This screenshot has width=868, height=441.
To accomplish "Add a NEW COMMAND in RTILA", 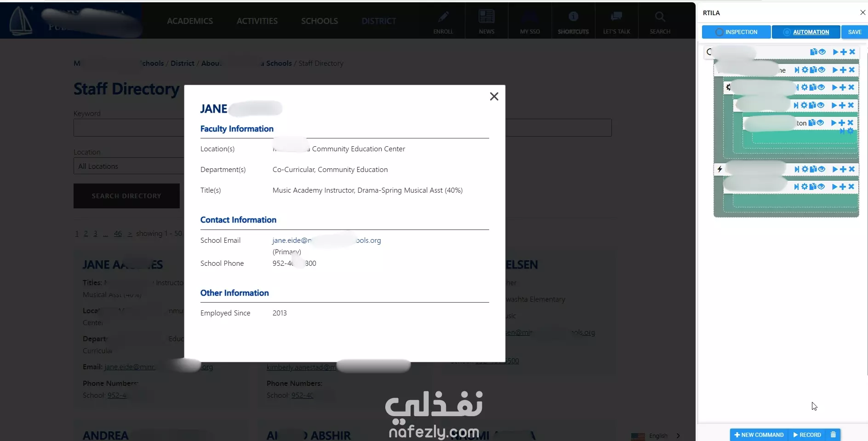I will click(x=759, y=435).
